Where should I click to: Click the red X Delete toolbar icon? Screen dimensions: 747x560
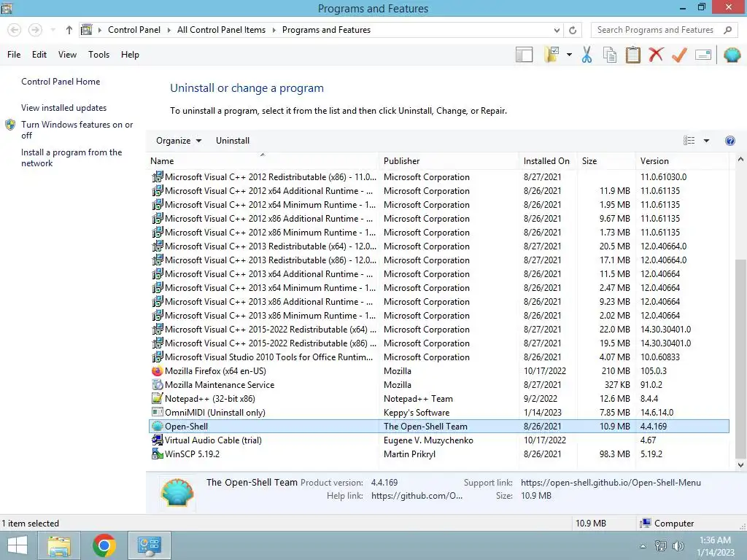[656, 55]
